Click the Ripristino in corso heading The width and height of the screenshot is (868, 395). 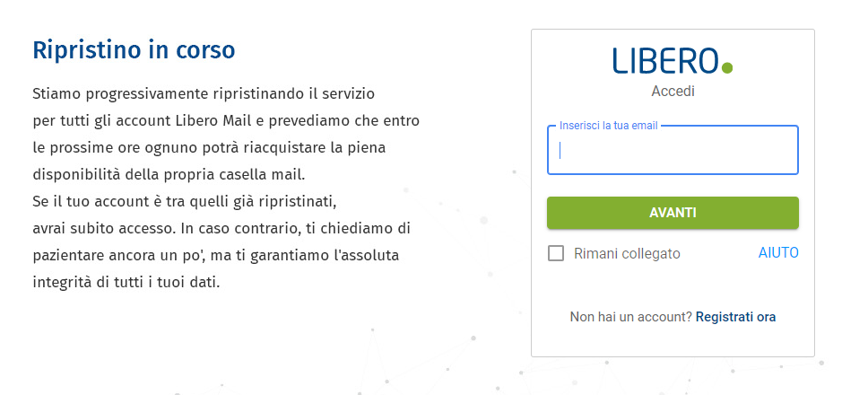pos(134,49)
